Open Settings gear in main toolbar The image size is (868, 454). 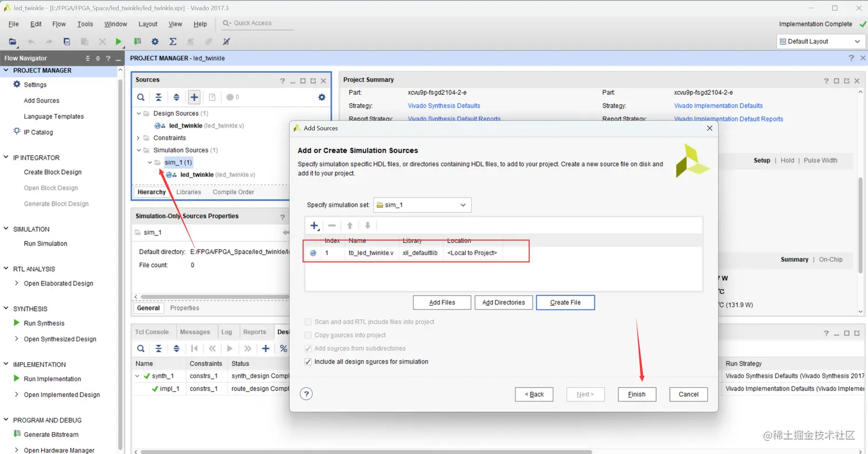coord(155,41)
